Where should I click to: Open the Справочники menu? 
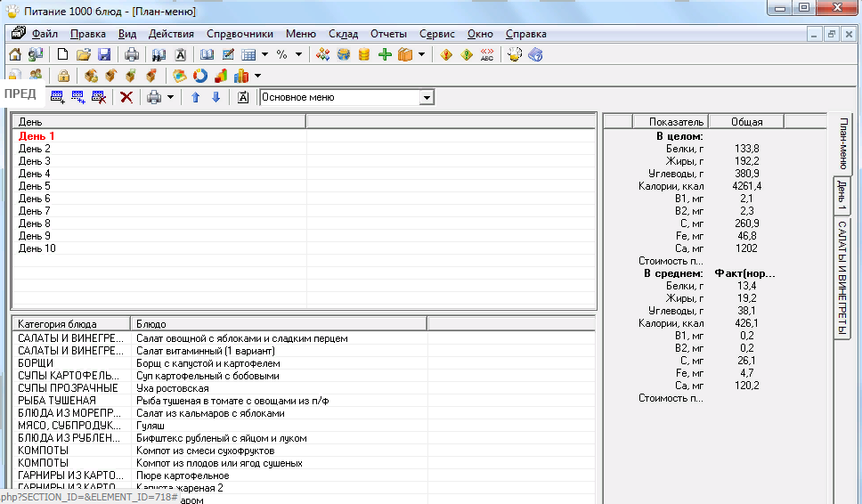[x=240, y=34]
